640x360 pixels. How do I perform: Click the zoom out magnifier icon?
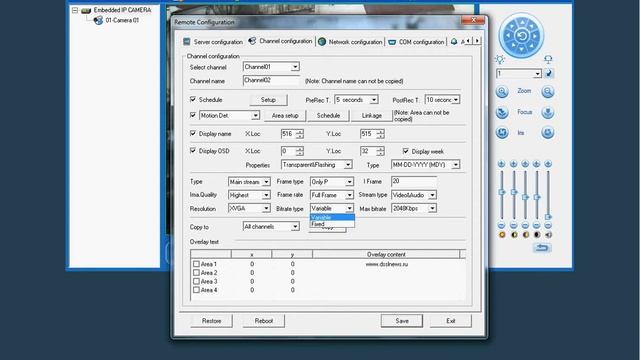[547, 91]
